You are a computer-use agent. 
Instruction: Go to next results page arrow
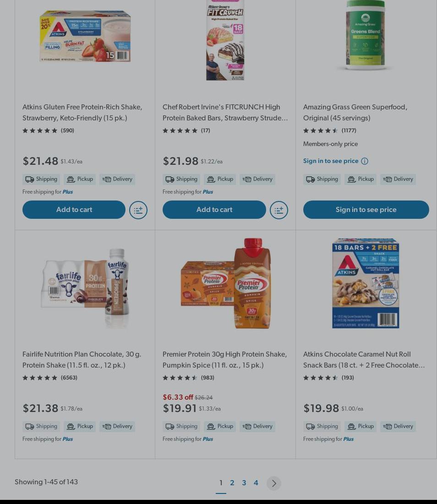click(274, 483)
